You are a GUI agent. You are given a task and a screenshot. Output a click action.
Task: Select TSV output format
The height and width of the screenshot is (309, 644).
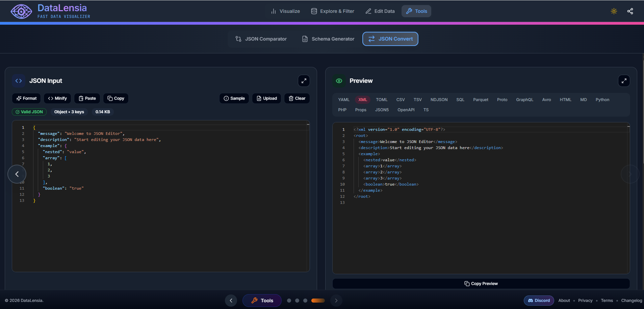tap(418, 100)
